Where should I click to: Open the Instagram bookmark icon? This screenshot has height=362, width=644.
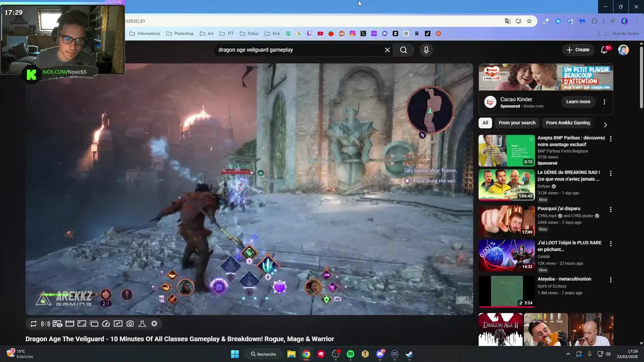tap(352, 34)
